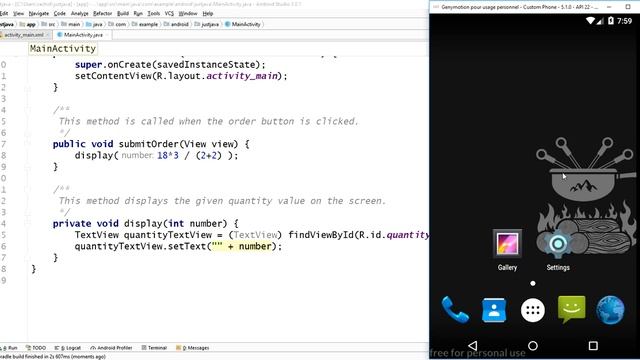Click the Gradle build finished status message
The width and height of the screenshot is (640, 360).
coord(53,357)
